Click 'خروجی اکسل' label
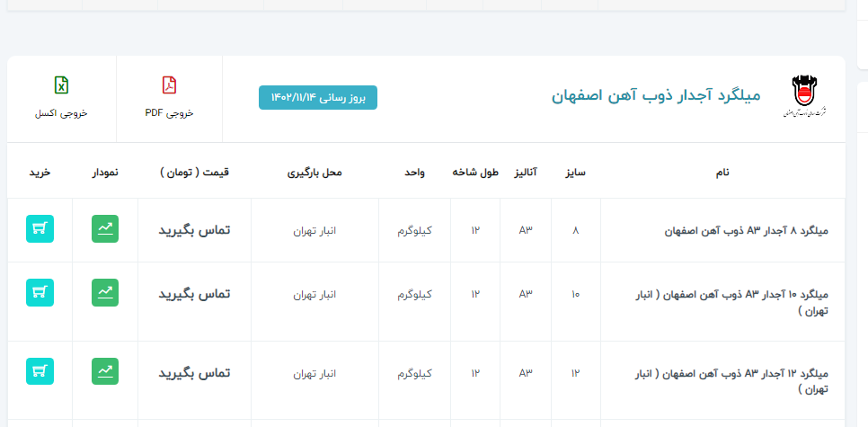This screenshot has width=868, height=427. (x=61, y=113)
